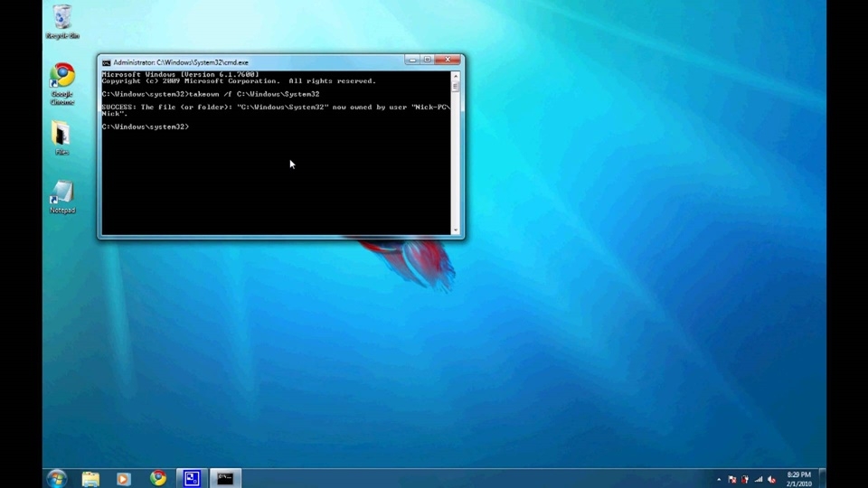Click the cmd scrollbar down arrow
This screenshot has height=488, width=868.
coord(456,230)
